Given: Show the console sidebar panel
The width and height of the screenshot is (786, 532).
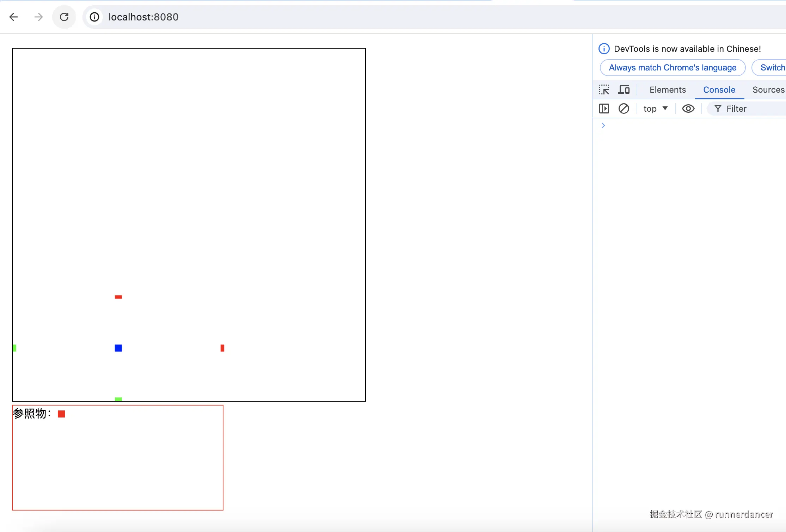Looking at the screenshot, I should tap(604, 109).
